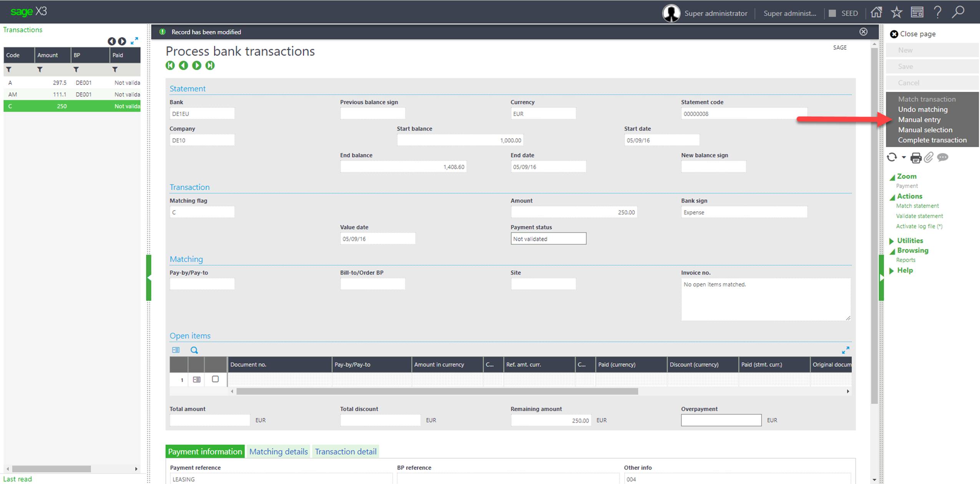Click the search magnifier in header
The image size is (980, 484).
coord(958,13)
